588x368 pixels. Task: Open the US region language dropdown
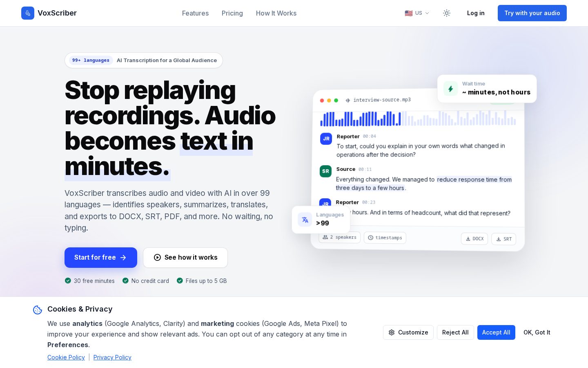pyautogui.click(x=417, y=13)
